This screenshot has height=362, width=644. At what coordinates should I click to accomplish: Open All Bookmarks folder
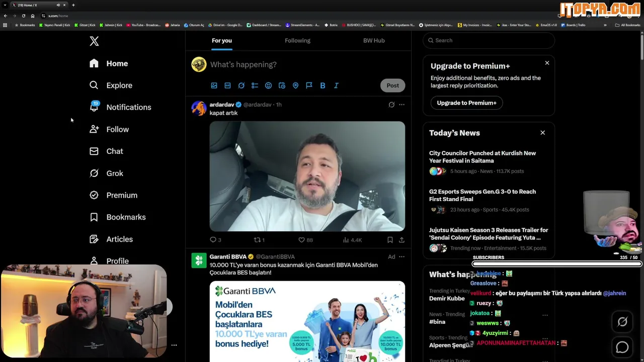tap(627, 25)
